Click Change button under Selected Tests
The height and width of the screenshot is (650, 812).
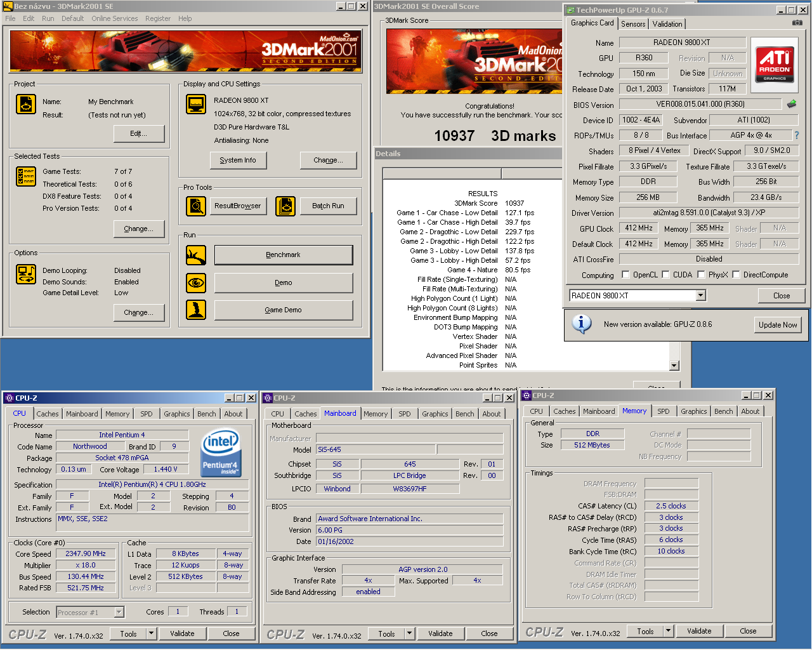[138, 229]
